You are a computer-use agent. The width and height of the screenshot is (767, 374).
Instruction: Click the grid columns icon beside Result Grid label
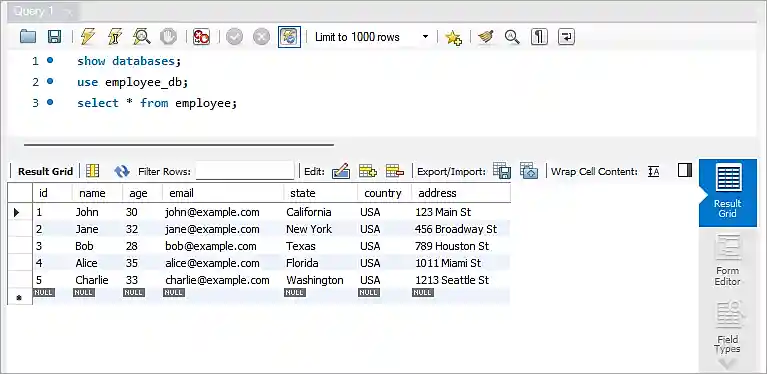(92, 171)
